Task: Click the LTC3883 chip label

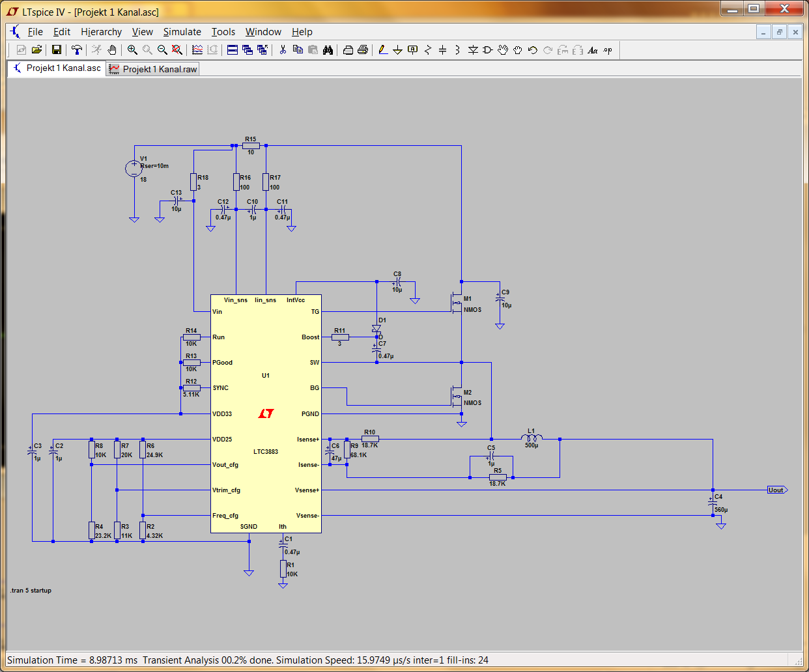Action: click(266, 451)
